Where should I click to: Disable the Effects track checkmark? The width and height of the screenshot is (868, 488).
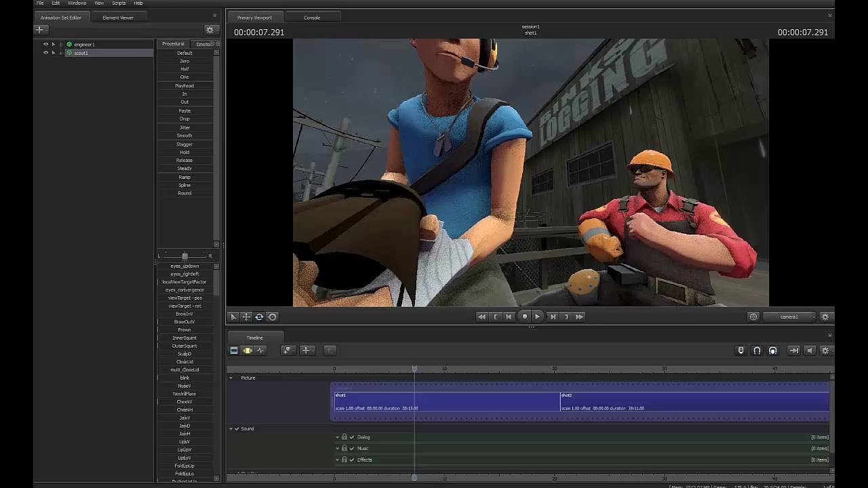tap(352, 460)
